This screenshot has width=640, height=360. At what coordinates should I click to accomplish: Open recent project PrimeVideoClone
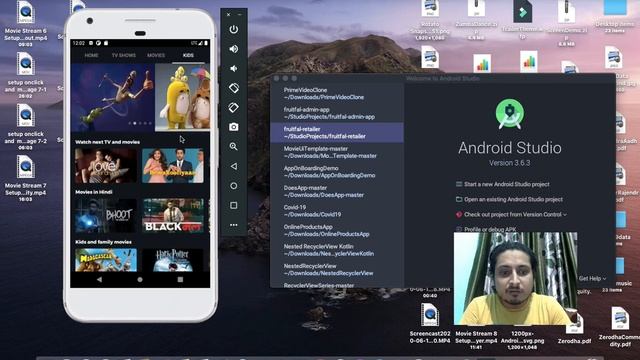pos(337,93)
